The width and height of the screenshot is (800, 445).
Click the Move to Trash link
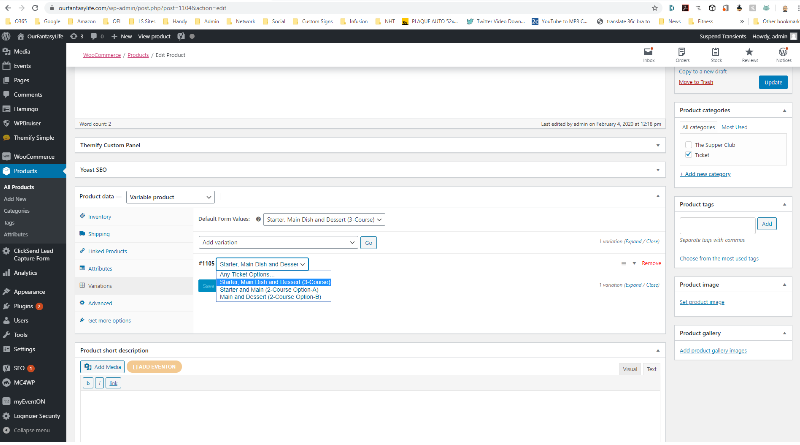(697, 82)
